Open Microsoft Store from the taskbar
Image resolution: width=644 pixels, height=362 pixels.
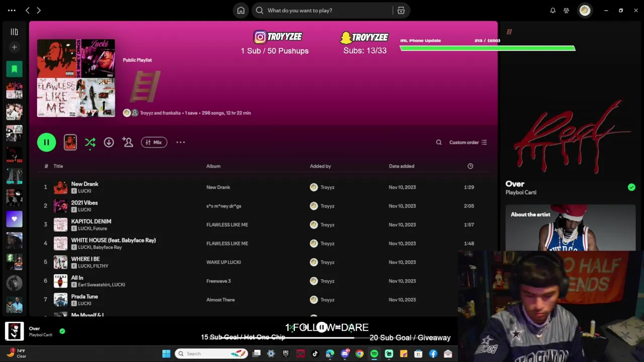(x=418, y=353)
